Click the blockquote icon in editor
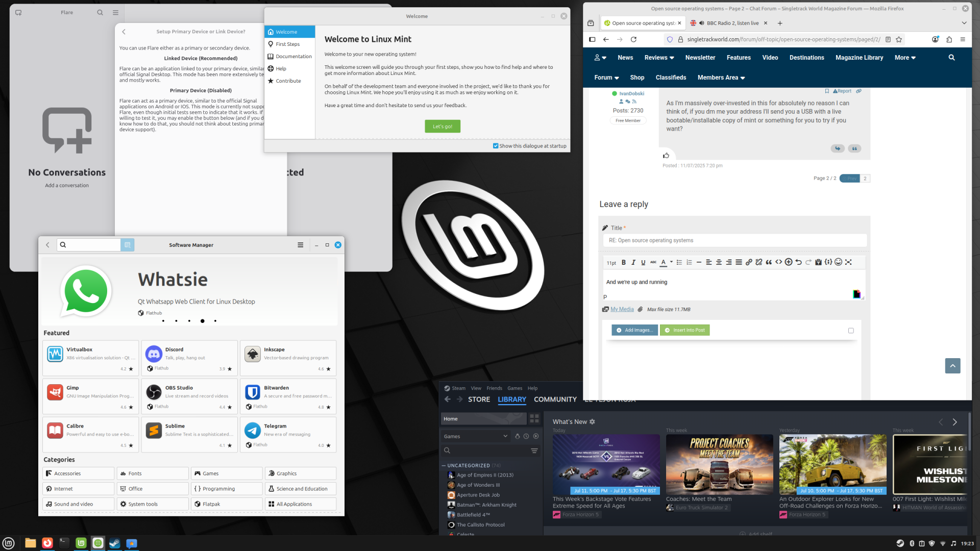The image size is (980, 551). click(769, 262)
